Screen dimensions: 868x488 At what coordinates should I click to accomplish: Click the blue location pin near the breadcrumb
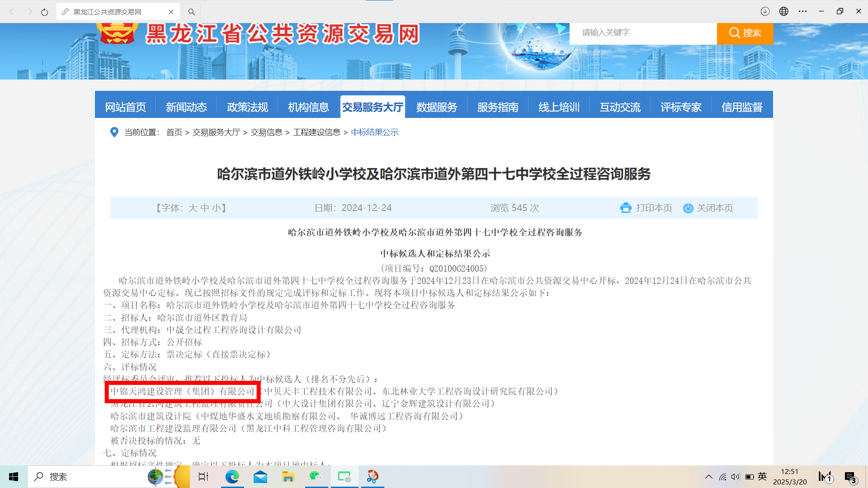click(x=114, y=132)
